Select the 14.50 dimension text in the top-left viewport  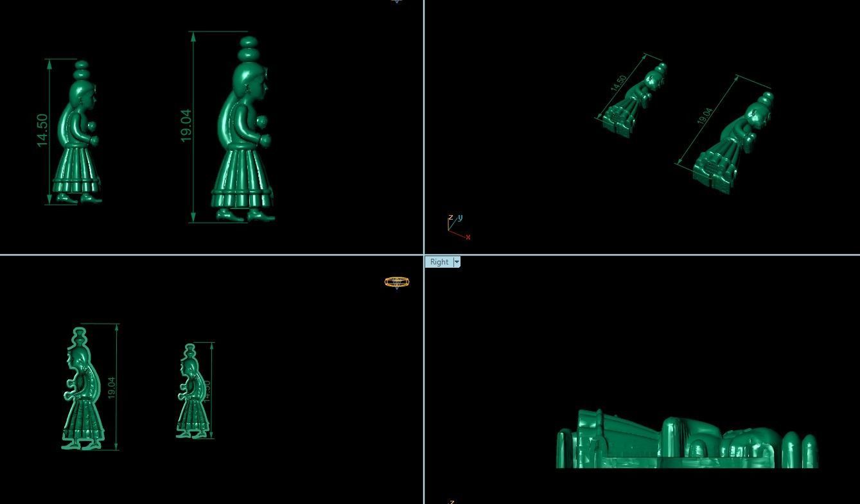(42, 130)
